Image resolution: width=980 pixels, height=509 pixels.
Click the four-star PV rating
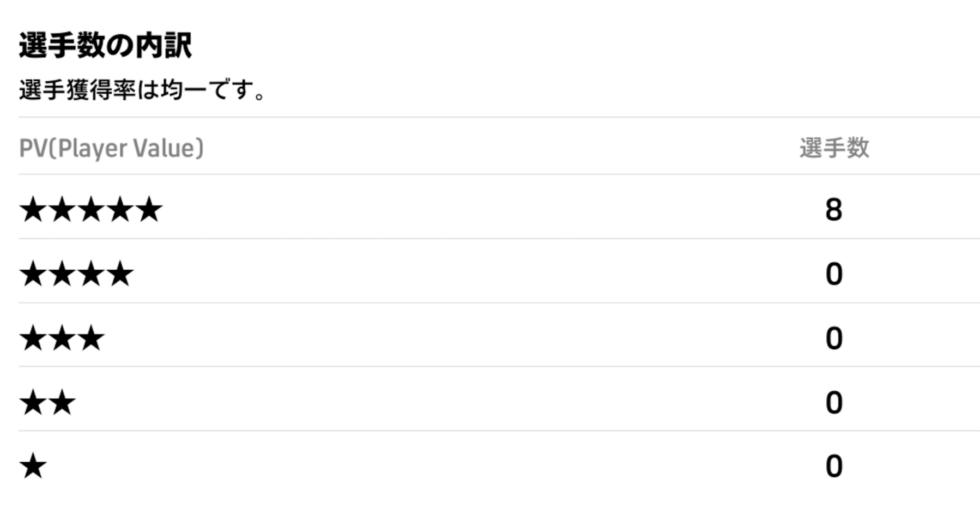click(x=76, y=274)
